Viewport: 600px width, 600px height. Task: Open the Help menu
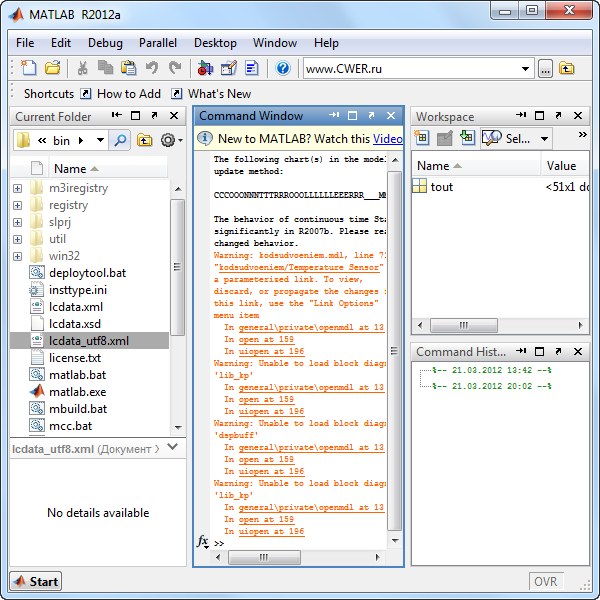pos(326,43)
